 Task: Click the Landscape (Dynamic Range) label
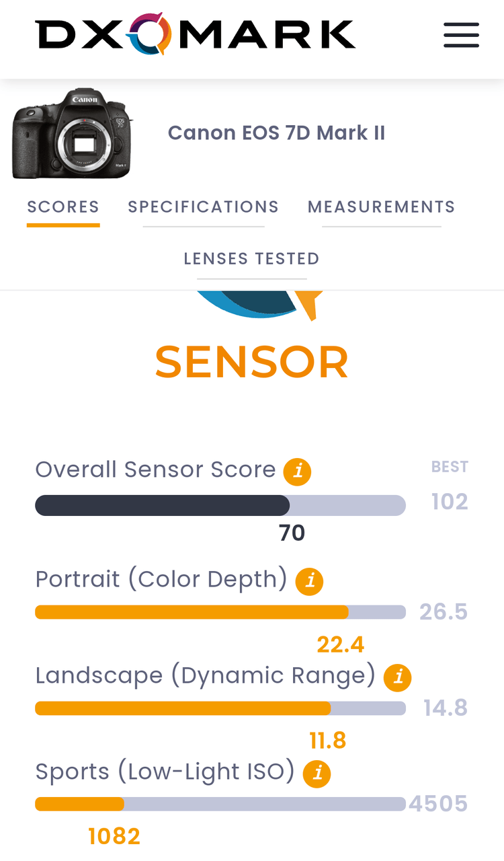(205, 675)
